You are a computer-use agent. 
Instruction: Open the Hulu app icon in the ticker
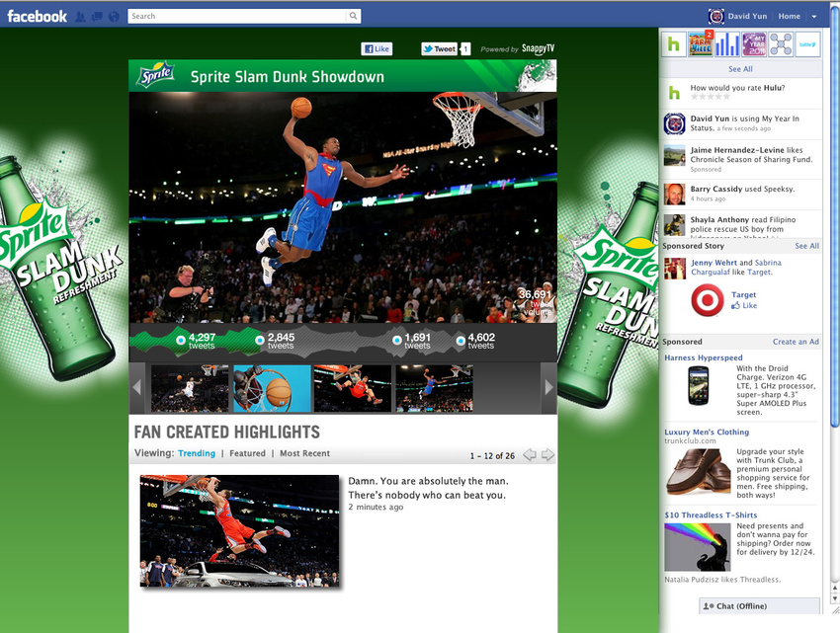[x=673, y=44]
